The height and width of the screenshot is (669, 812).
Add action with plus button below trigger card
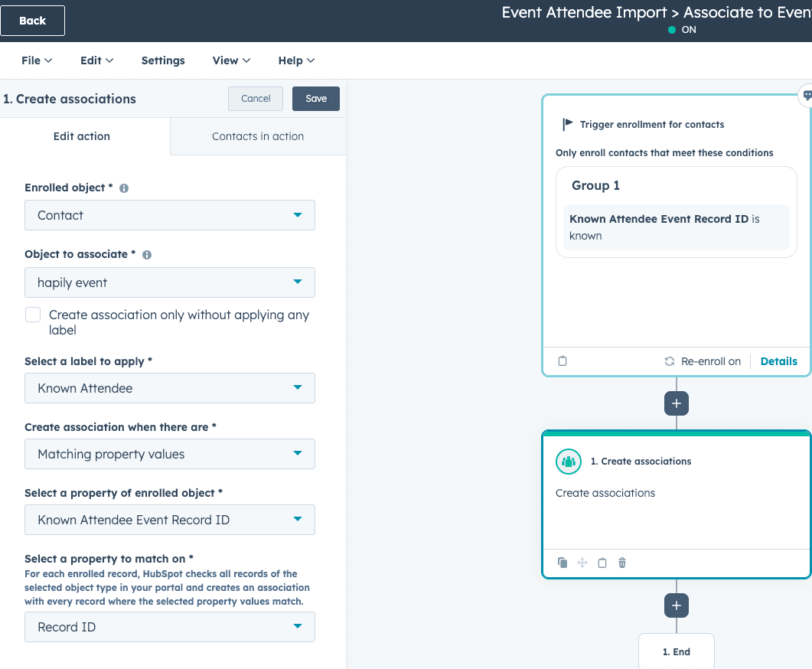tap(677, 403)
